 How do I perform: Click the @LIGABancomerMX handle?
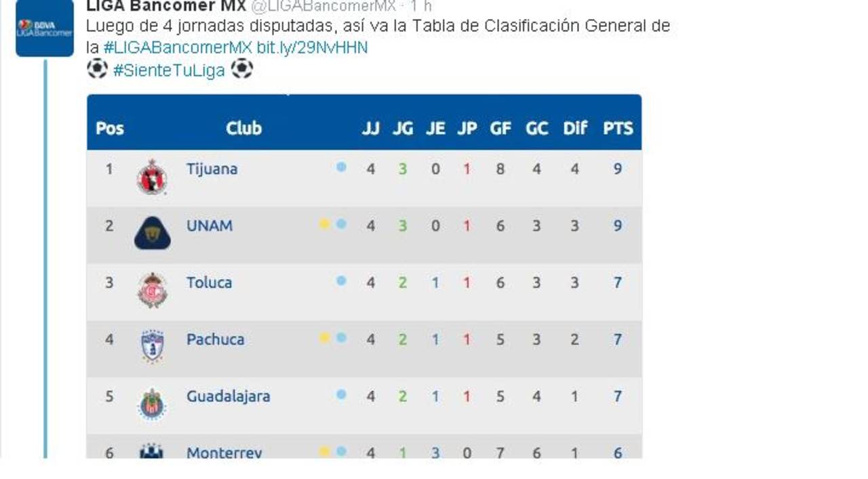(x=323, y=6)
